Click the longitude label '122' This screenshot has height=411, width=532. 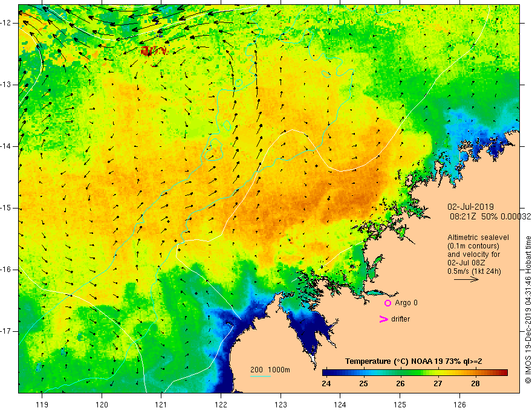pos(221,404)
